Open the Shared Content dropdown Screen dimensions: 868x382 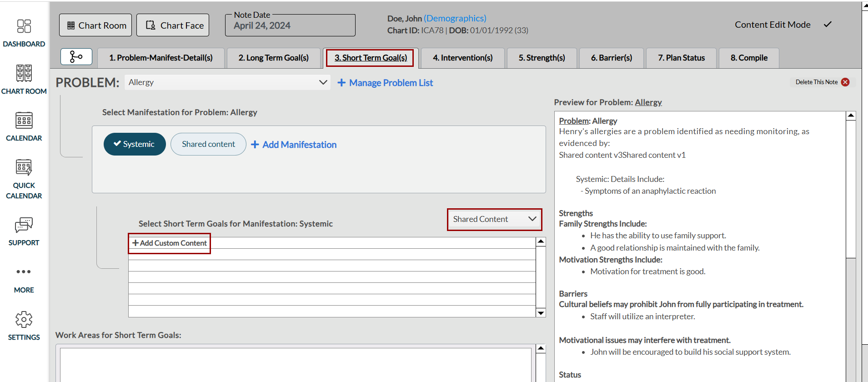click(494, 219)
